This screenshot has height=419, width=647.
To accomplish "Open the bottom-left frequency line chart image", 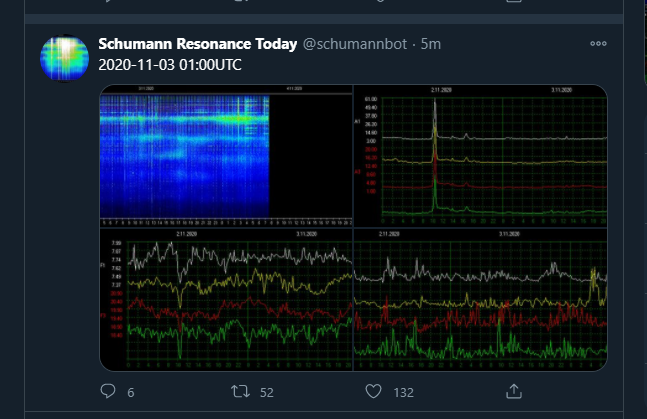I will coord(226,300).
